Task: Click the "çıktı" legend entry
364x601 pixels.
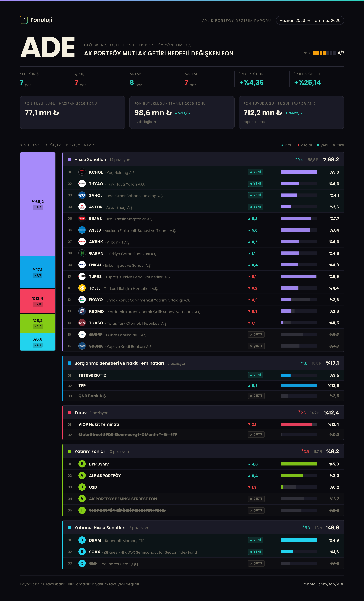Action: tap(338, 145)
